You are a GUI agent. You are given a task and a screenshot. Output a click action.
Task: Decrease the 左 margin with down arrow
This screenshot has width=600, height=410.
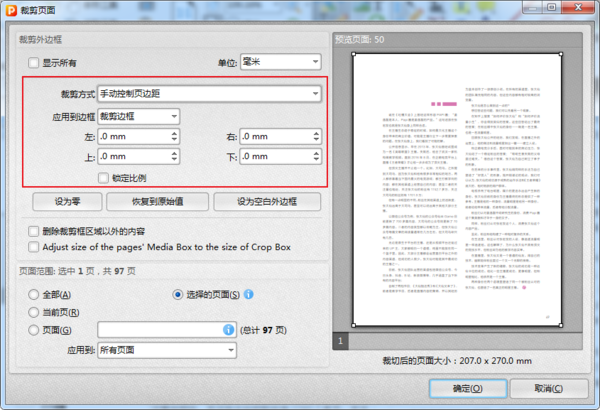tap(174, 139)
